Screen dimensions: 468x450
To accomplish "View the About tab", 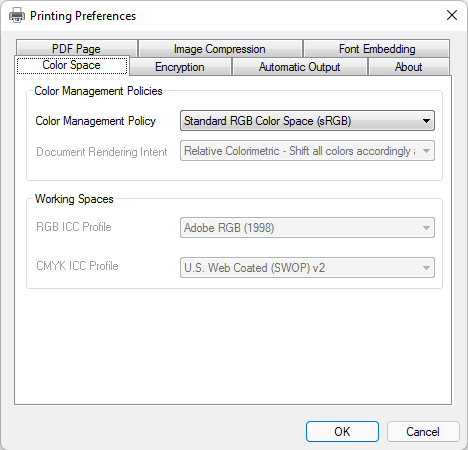I will click(409, 67).
